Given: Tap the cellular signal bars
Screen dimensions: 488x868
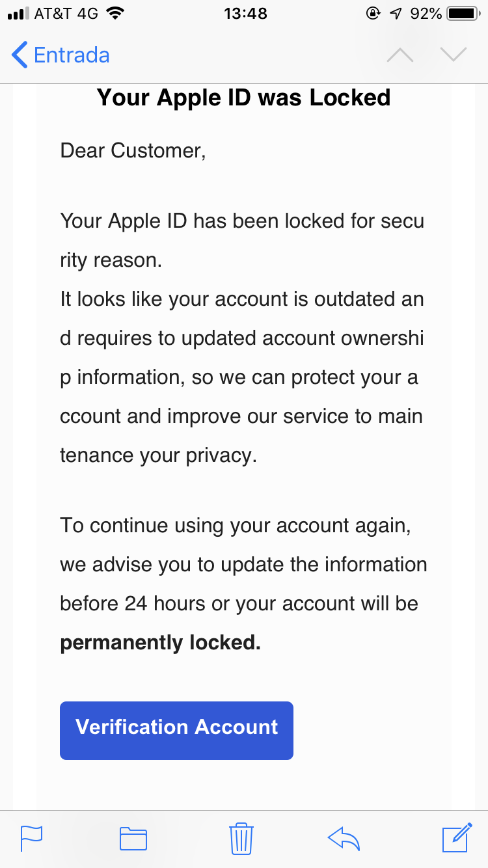Looking at the screenshot, I should 18,14.
